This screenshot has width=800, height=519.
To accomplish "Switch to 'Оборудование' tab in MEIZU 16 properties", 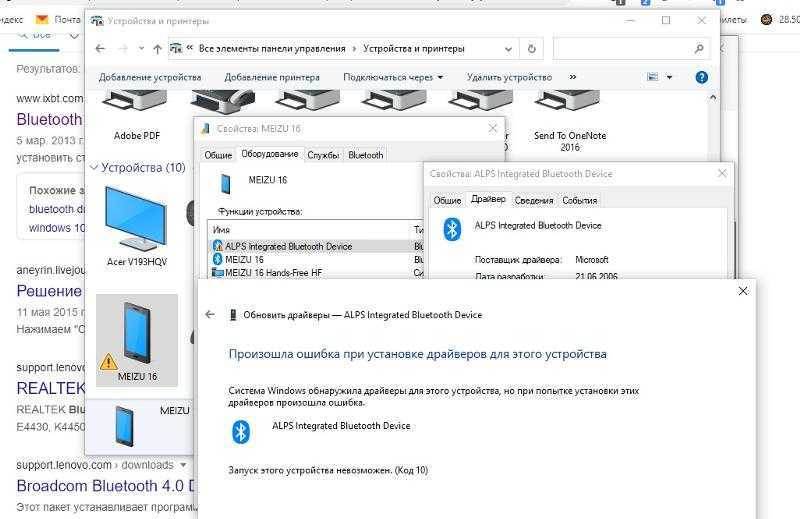I will (269, 154).
